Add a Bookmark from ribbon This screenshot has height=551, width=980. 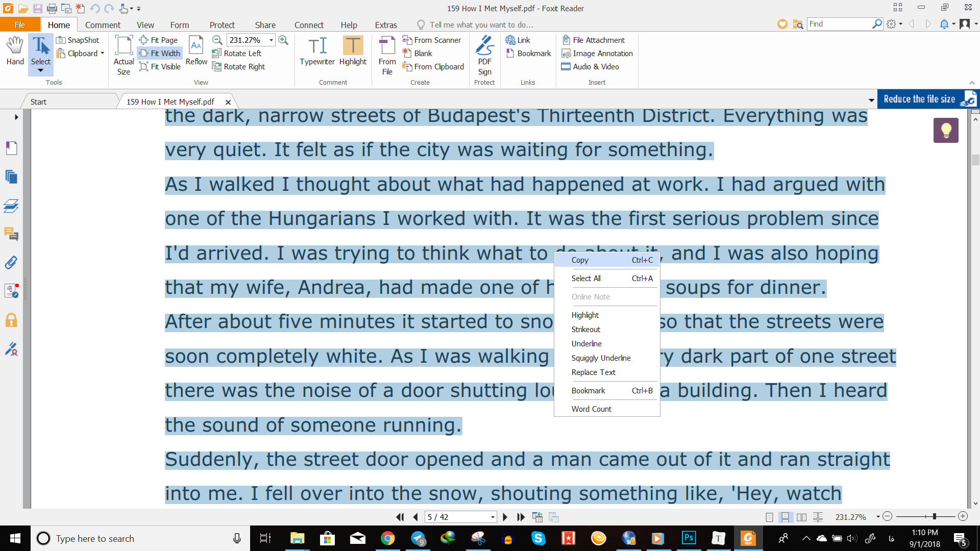tap(528, 53)
